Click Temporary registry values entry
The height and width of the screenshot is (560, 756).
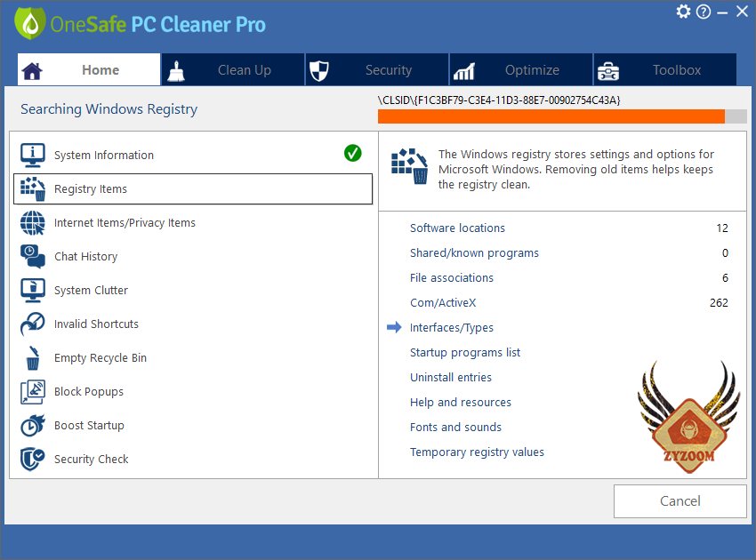[x=477, y=452]
